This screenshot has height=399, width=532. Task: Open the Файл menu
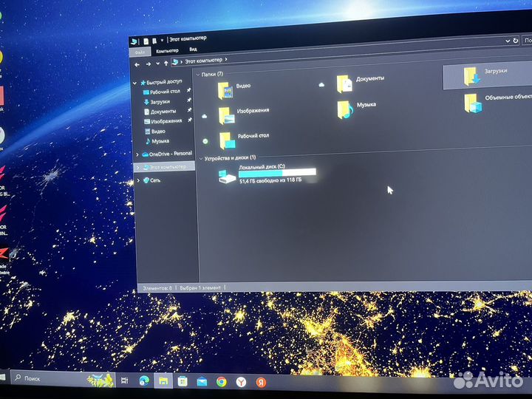139,52
